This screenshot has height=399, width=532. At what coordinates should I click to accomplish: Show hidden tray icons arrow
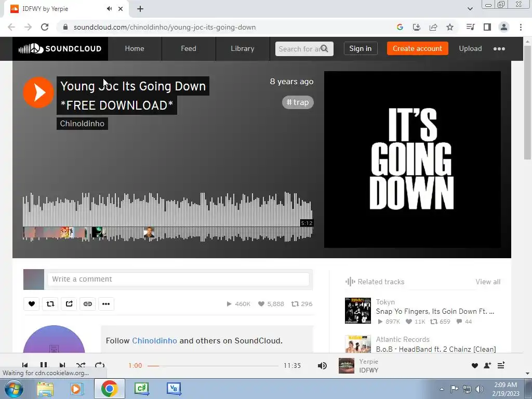coord(442,389)
